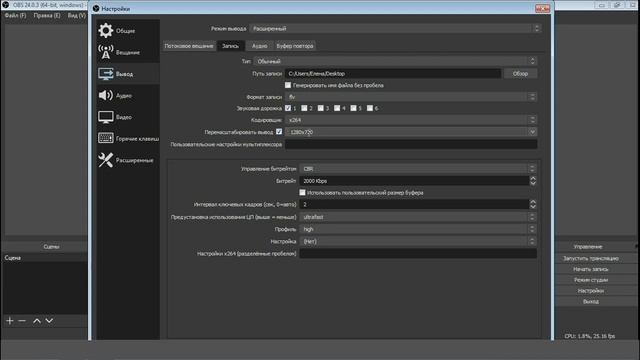Uncheck the rescale output checkbox
This screenshot has width=640, height=360.
point(279,131)
